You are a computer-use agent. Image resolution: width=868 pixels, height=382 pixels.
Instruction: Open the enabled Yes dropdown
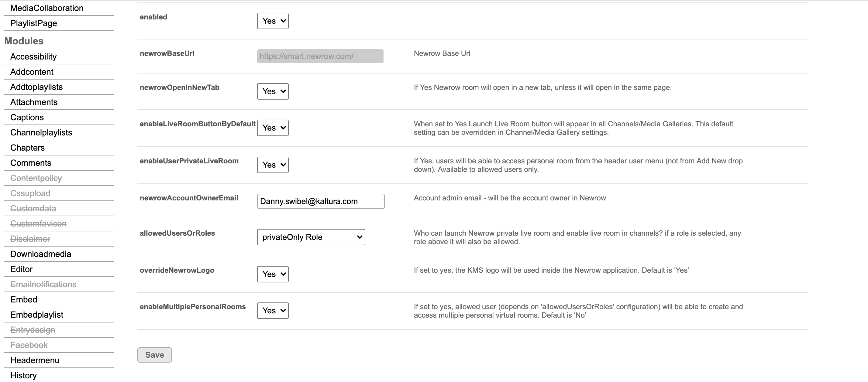[x=273, y=21]
